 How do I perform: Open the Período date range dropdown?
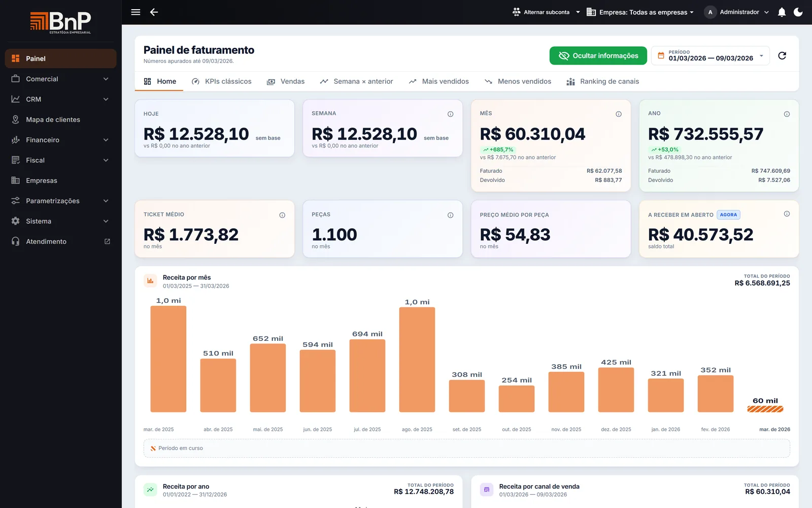710,56
